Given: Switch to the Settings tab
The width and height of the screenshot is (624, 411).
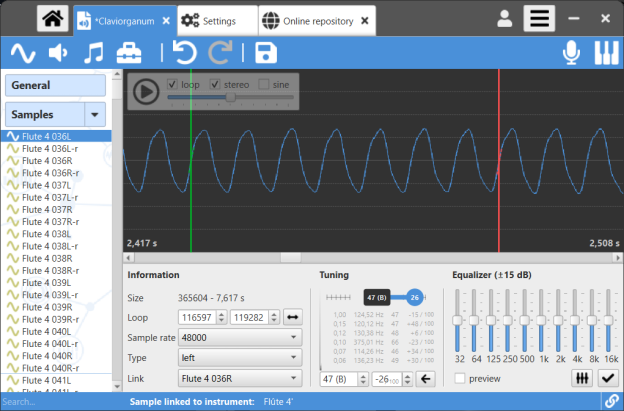Looking at the screenshot, I should coord(215,20).
